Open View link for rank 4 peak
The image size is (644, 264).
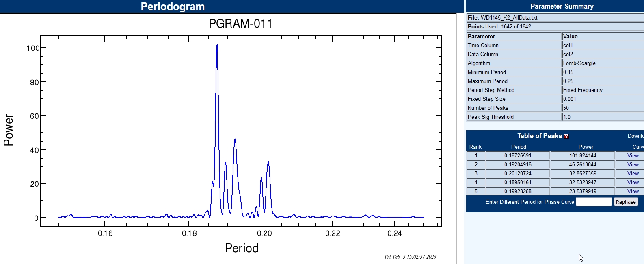(633, 183)
